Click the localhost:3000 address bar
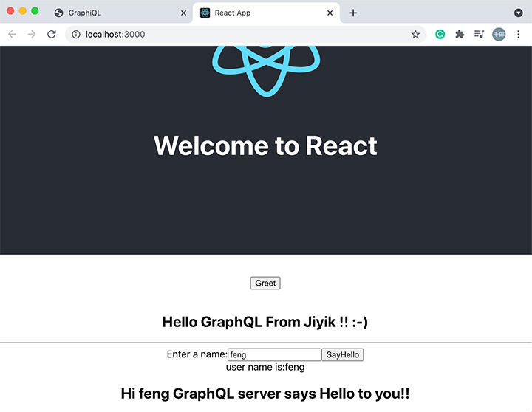532x412 pixels. coord(245,34)
